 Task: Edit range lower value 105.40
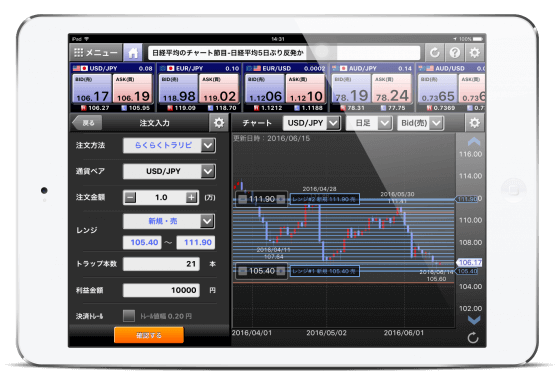tap(142, 242)
